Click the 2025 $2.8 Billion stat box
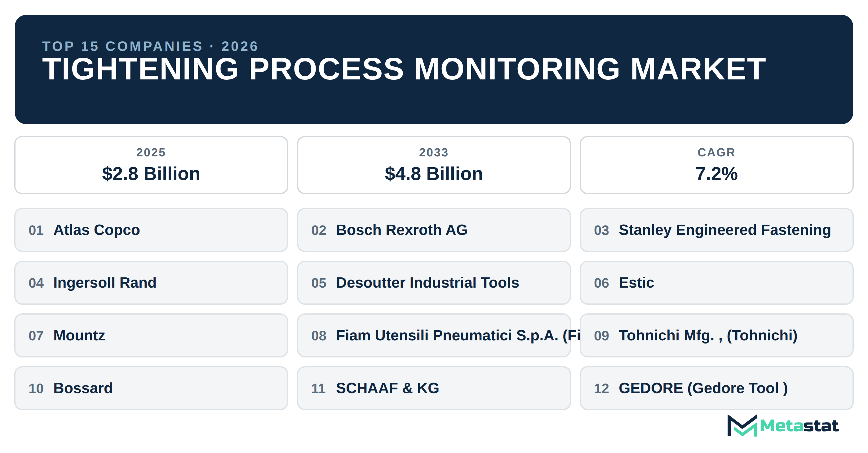 point(151,165)
